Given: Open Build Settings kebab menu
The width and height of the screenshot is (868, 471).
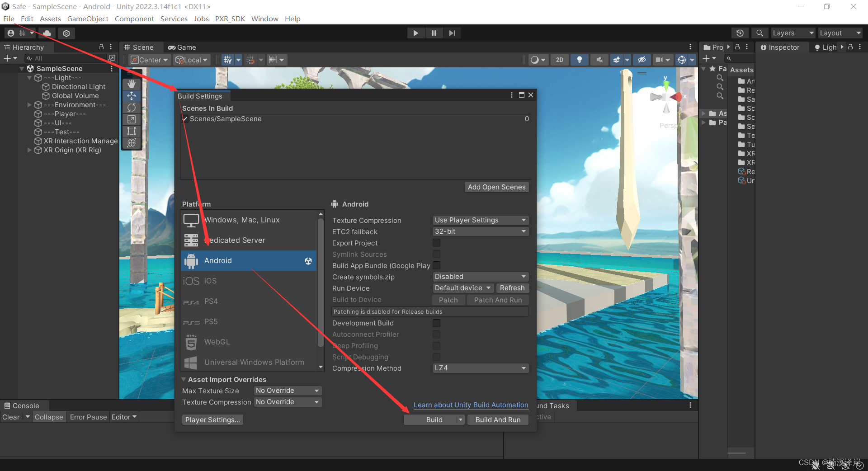Looking at the screenshot, I should 512,95.
